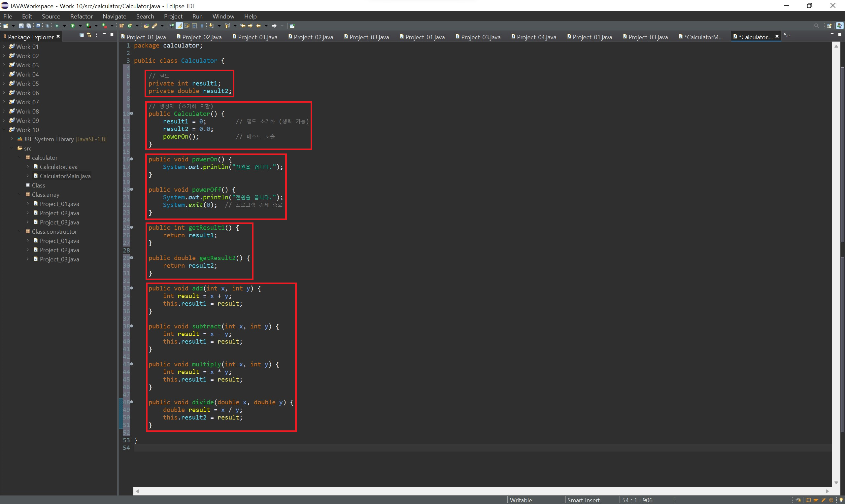The image size is (845, 504).
Task: Open CalculatorMain.java in Package Explorer
Action: (65, 176)
